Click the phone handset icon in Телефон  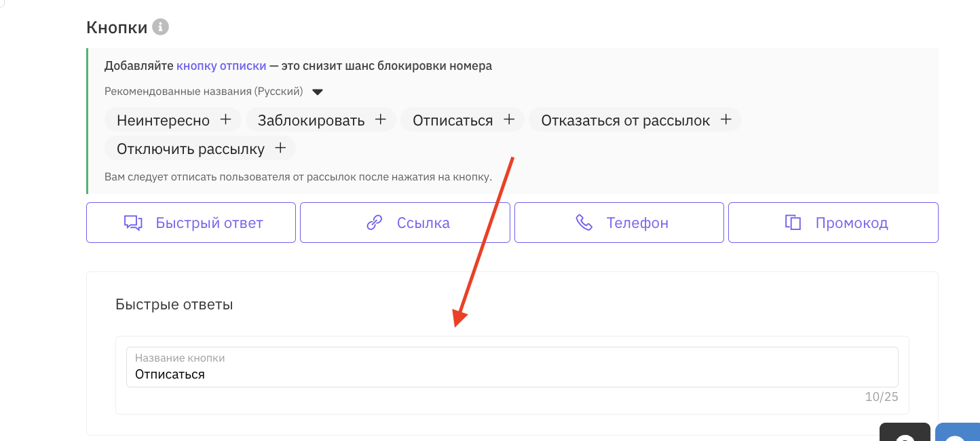pyautogui.click(x=584, y=223)
